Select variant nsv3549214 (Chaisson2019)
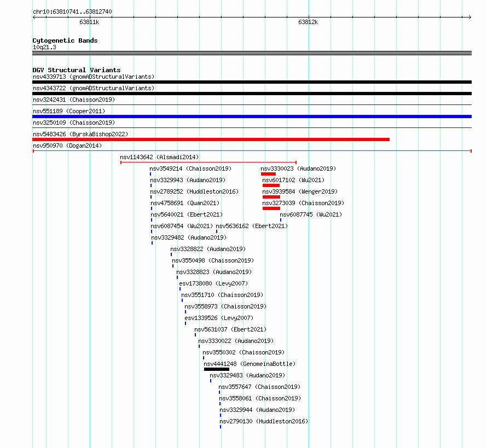This screenshot has width=487, height=448. [x=190, y=168]
